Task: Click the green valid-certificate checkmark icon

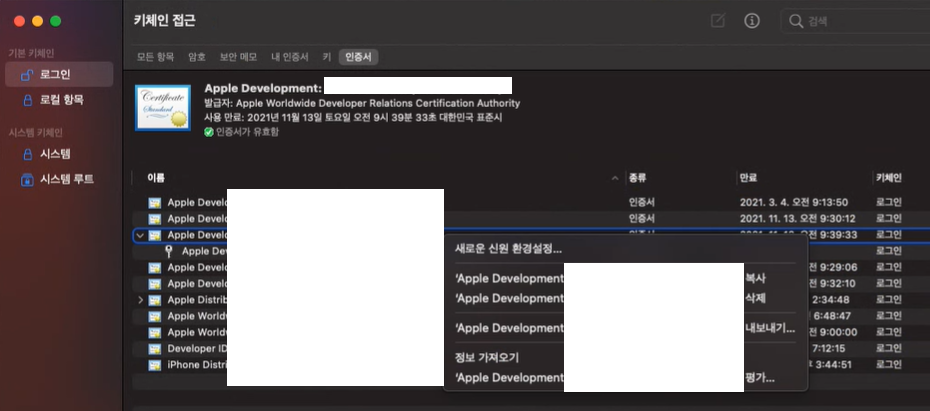Action: click(209, 132)
